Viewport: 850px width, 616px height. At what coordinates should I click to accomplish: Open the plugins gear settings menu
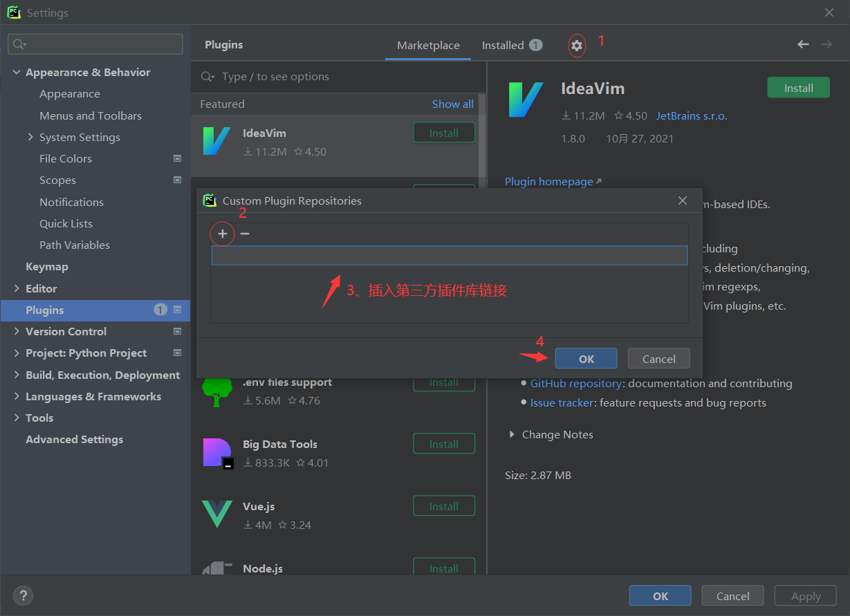(577, 46)
